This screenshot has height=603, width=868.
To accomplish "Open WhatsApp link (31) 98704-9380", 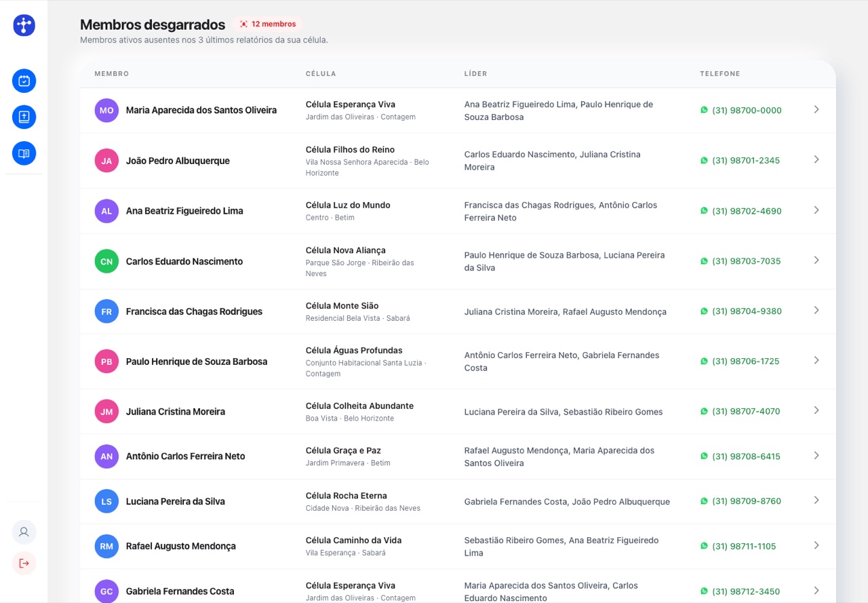I will 741,311.
